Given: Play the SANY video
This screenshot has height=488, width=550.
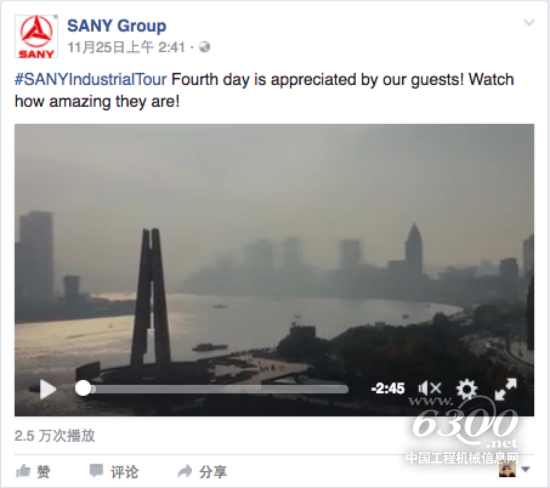Looking at the screenshot, I should click(x=48, y=389).
